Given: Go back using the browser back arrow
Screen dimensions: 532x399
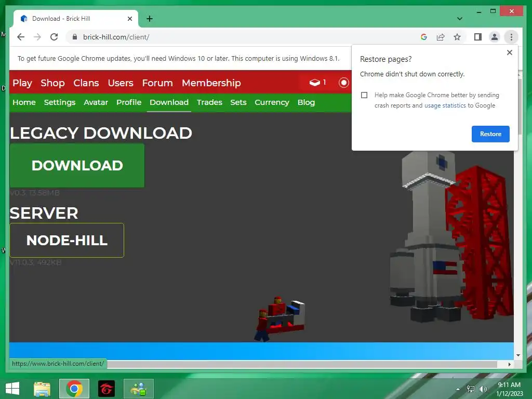Looking at the screenshot, I should (x=21, y=37).
